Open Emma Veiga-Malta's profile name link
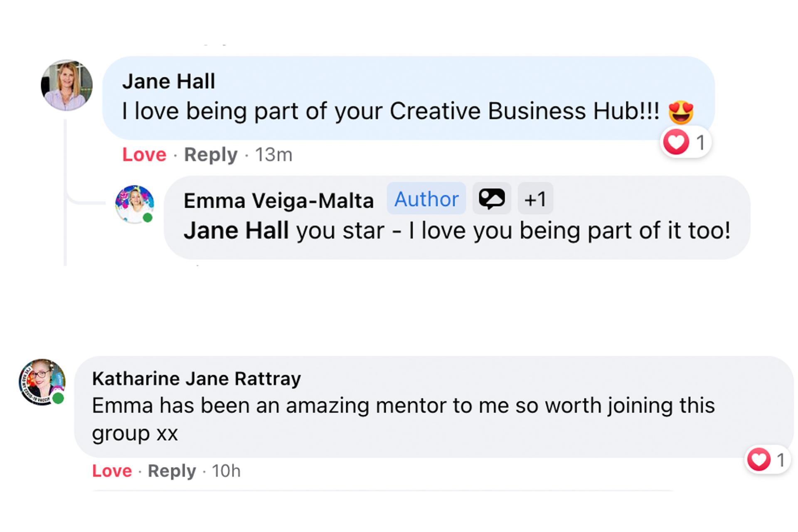The height and width of the screenshot is (532, 798). [x=278, y=201]
